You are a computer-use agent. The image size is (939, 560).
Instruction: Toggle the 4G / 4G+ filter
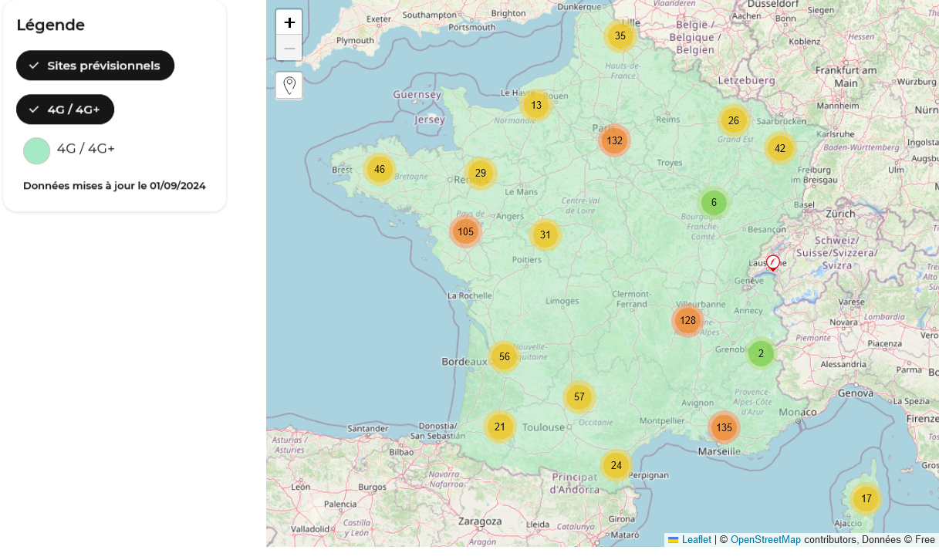65,110
